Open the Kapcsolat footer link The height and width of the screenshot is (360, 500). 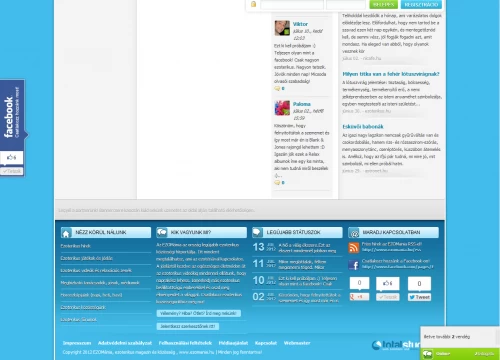[266, 343]
